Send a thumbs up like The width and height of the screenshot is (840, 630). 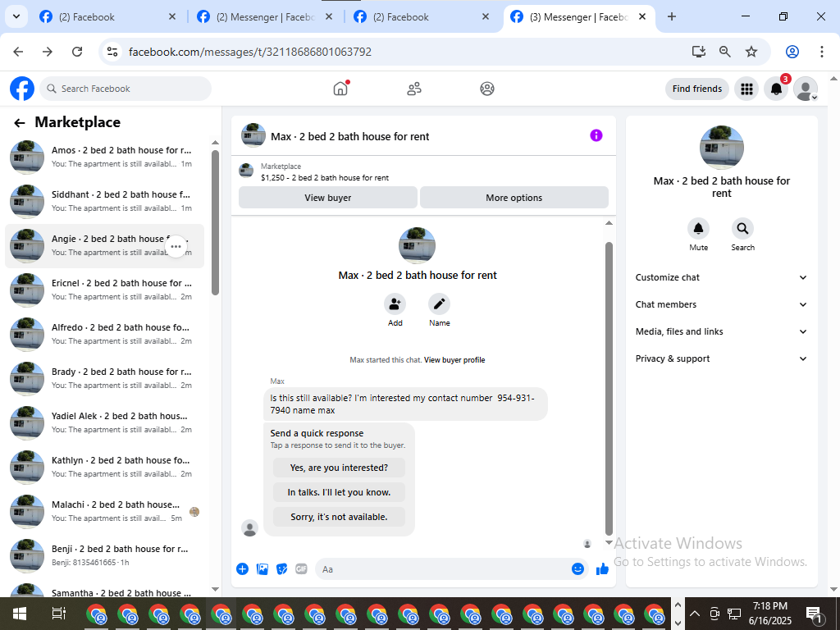pos(603,569)
